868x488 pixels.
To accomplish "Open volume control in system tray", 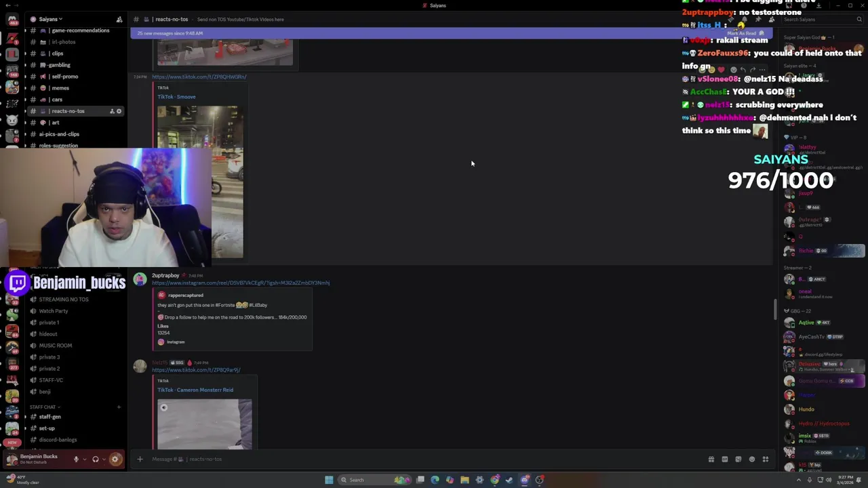I will (x=830, y=480).
